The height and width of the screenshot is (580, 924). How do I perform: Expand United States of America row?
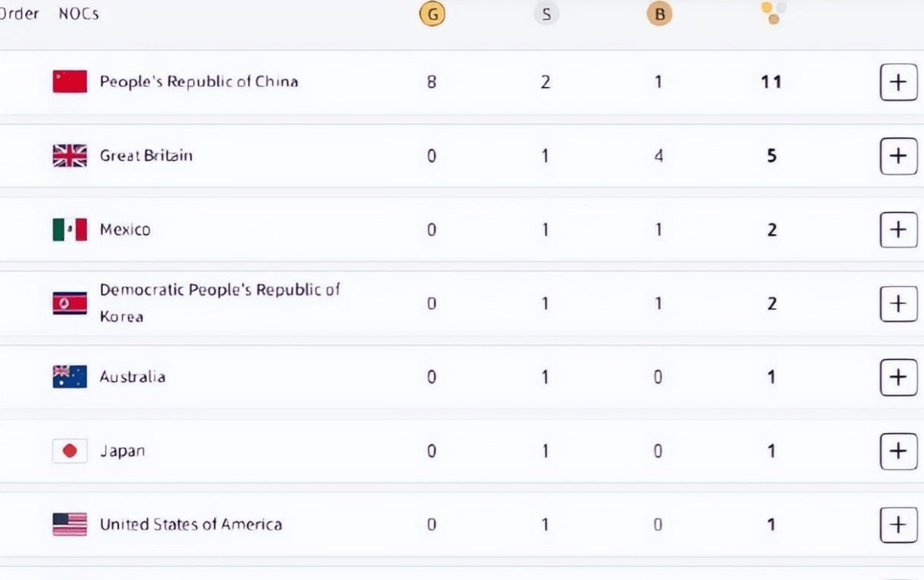(898, 525)
